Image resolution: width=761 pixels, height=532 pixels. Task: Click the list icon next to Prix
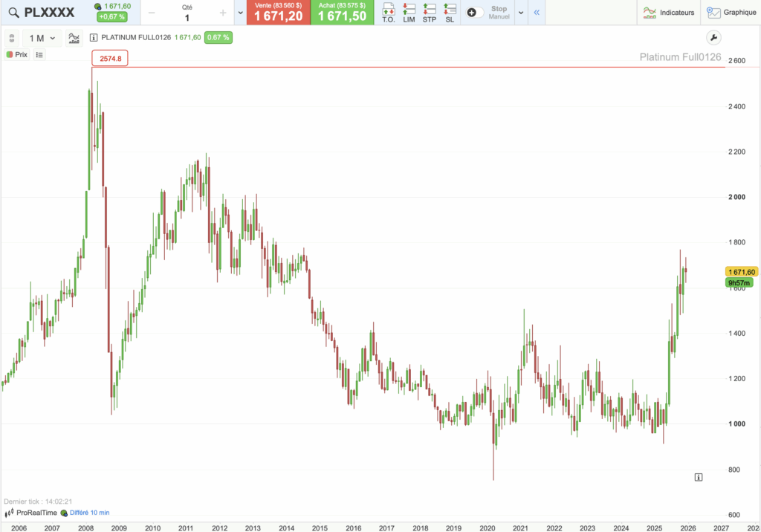click(39, 54)
